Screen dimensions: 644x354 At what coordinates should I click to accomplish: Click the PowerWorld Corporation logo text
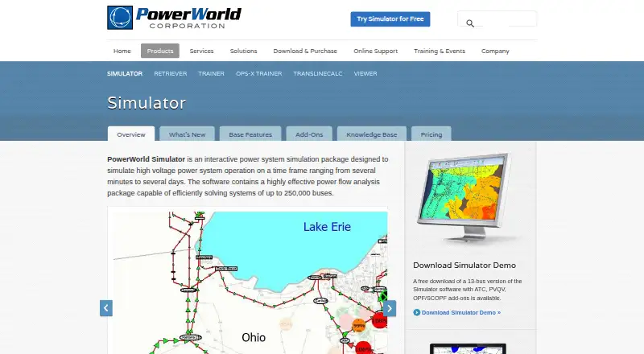tap(188, 18)
